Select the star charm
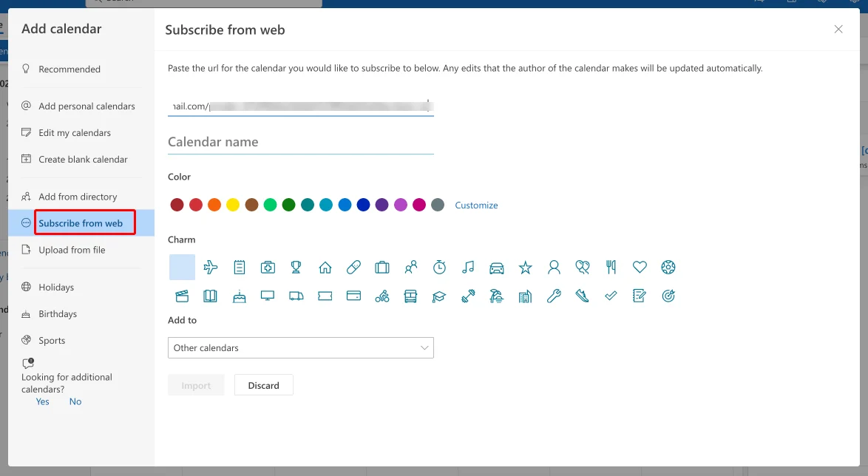The width and height of the screenshot is (868, 476). [x=526, y=268]
